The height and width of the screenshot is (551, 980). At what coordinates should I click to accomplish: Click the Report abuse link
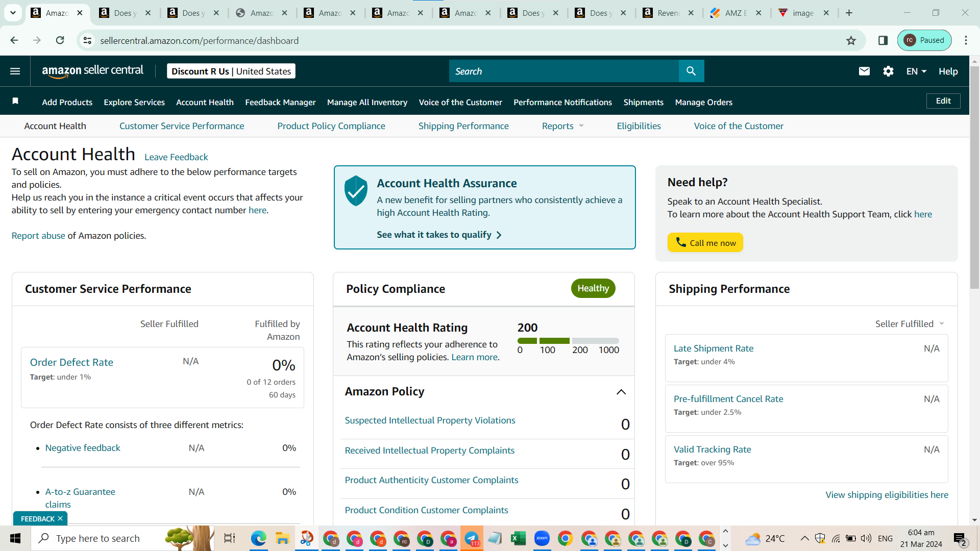pos(38,236)
